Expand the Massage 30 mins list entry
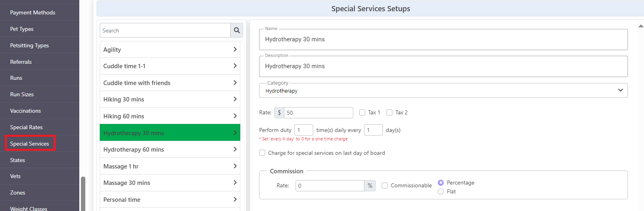 170,183
